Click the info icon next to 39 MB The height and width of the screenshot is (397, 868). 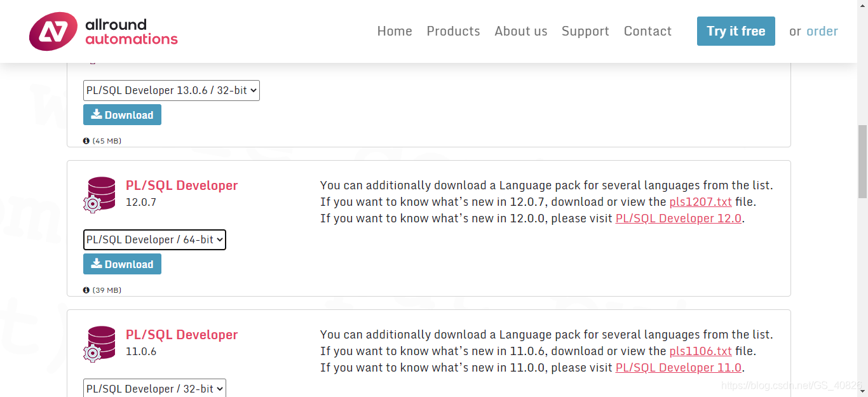(x=86, y=290)
